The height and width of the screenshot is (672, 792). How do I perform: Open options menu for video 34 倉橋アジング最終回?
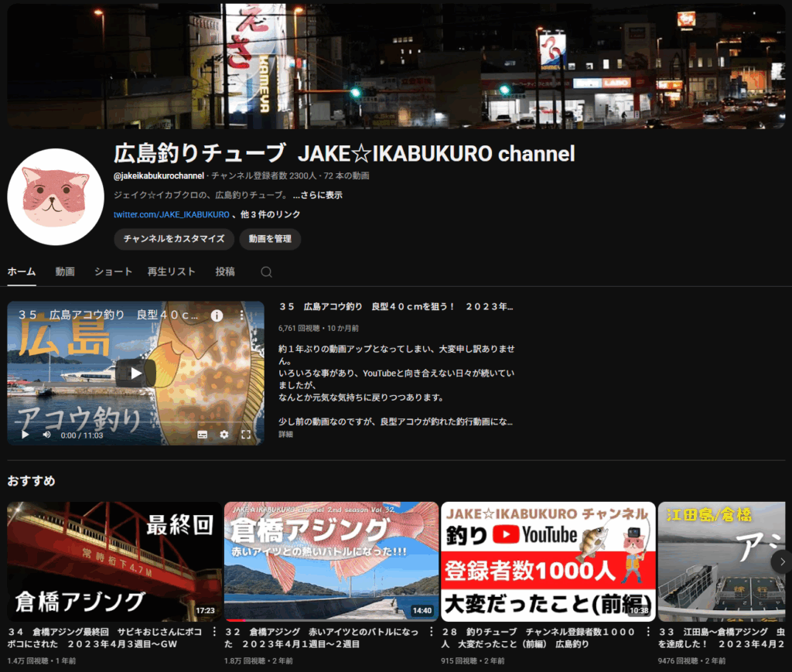point(215,632)
